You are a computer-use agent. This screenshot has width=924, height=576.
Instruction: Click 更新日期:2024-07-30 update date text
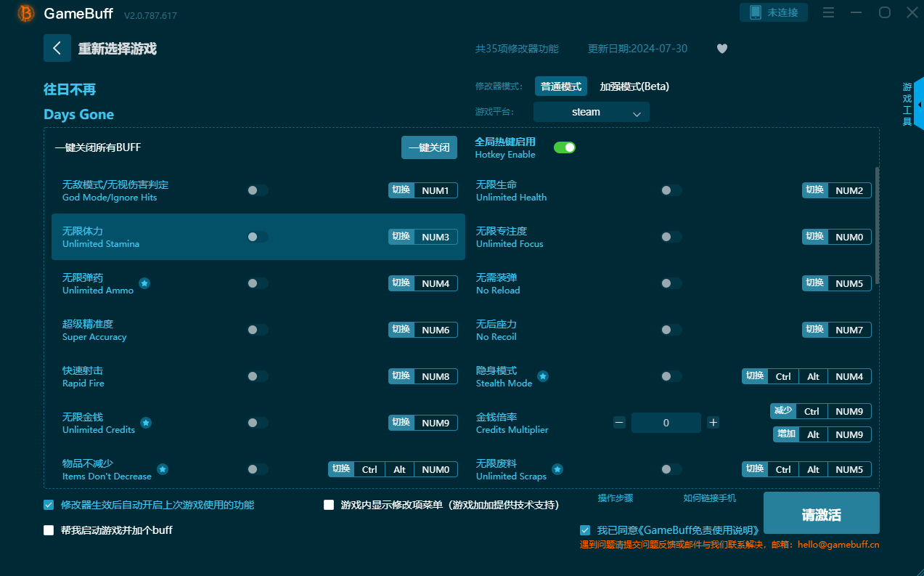click(637, 49)
